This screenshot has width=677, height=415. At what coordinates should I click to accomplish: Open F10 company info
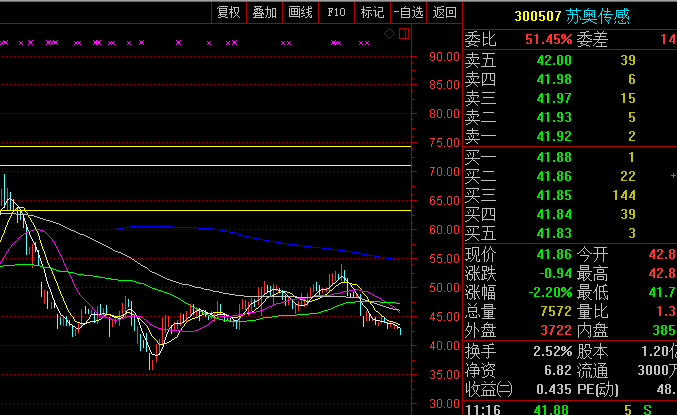[336, 12]
